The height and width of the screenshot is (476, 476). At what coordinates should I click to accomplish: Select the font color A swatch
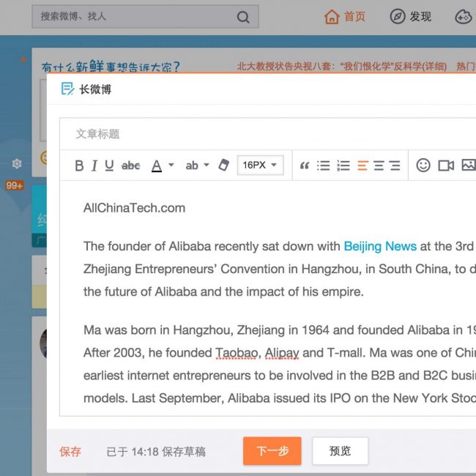tap(156, 166)
